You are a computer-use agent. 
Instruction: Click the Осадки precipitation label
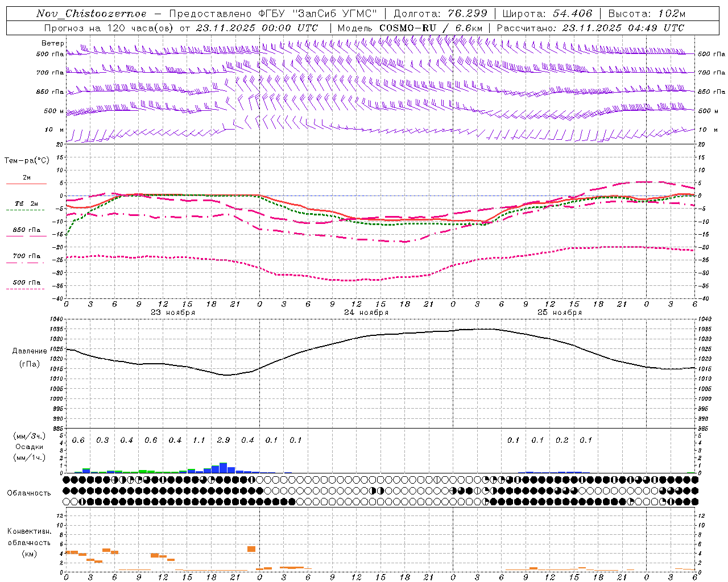point(30,447)
